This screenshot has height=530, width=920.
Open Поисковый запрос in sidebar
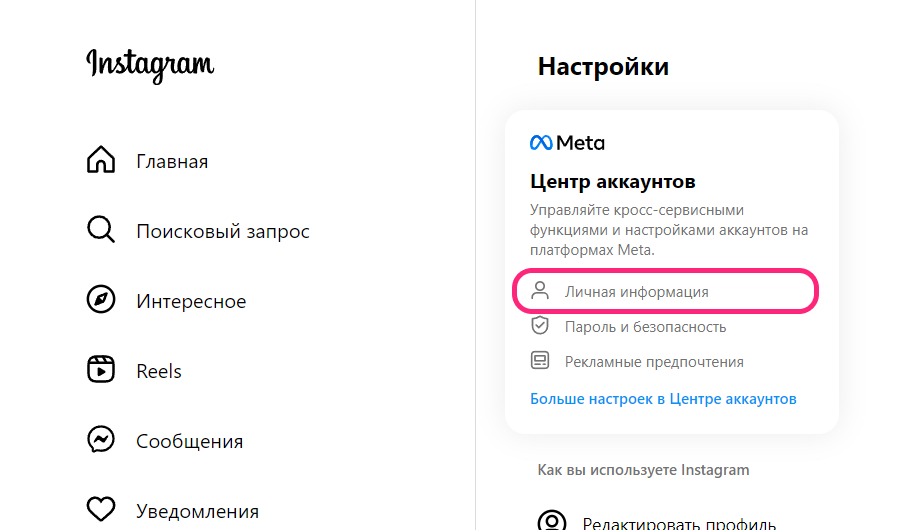pyautogui.click(x=222, y=231)
